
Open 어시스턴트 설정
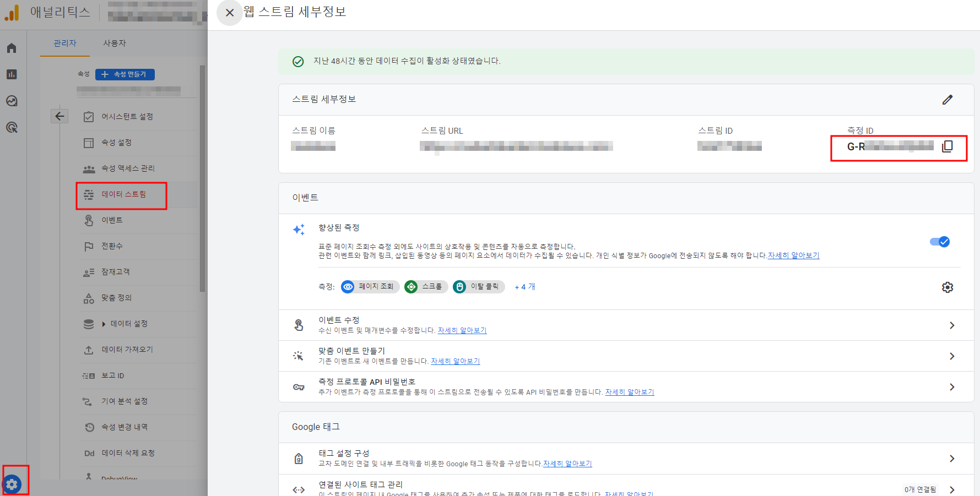click(138, 117)
